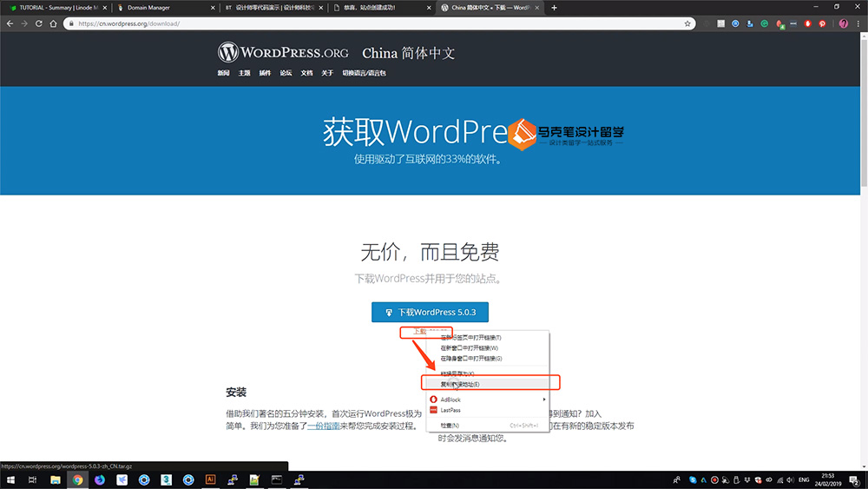The height and width of the screenshot is (489, 868).
Task: Open a new browser tab
Action: (554, 8)
